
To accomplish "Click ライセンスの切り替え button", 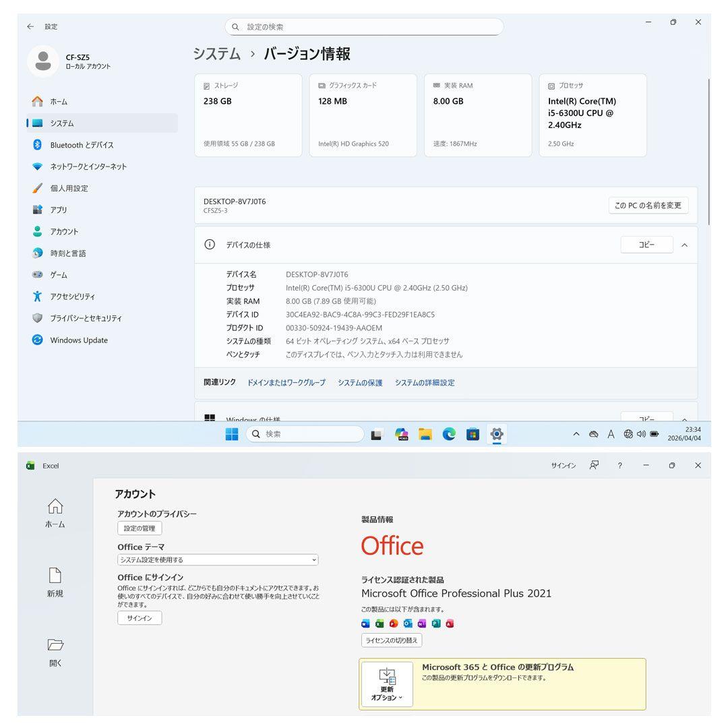I will (x=392, y=640).
